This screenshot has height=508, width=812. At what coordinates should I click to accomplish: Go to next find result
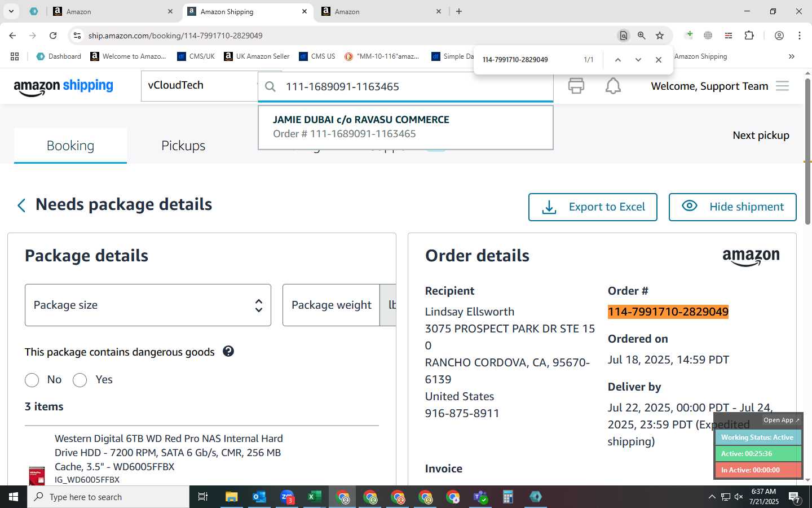[638, 60]
